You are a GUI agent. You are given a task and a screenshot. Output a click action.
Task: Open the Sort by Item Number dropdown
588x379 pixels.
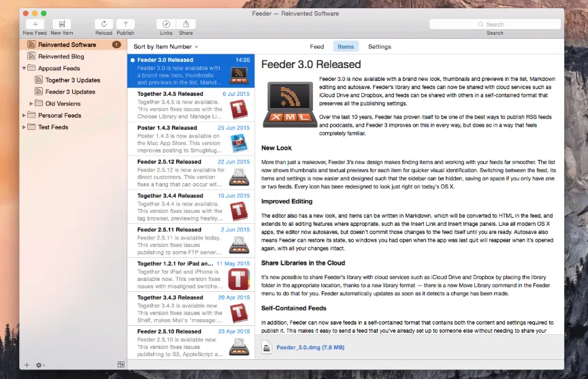point(166,46)
